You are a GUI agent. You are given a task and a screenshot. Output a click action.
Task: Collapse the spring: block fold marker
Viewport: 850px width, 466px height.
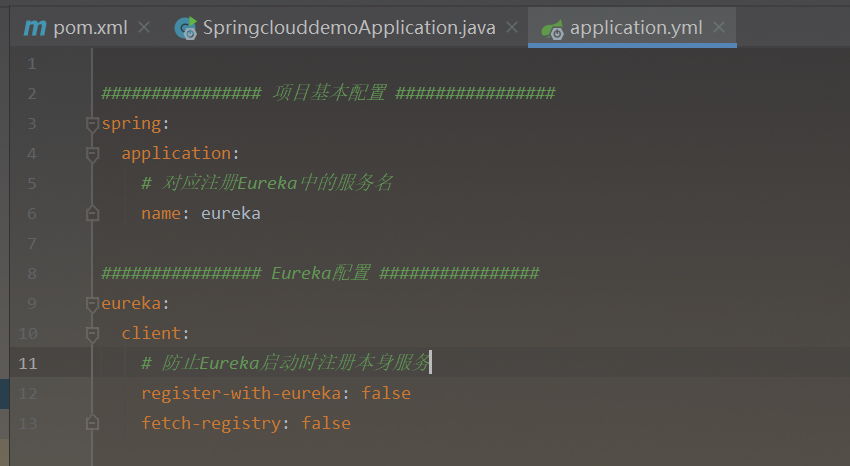[x=92, y=125]
